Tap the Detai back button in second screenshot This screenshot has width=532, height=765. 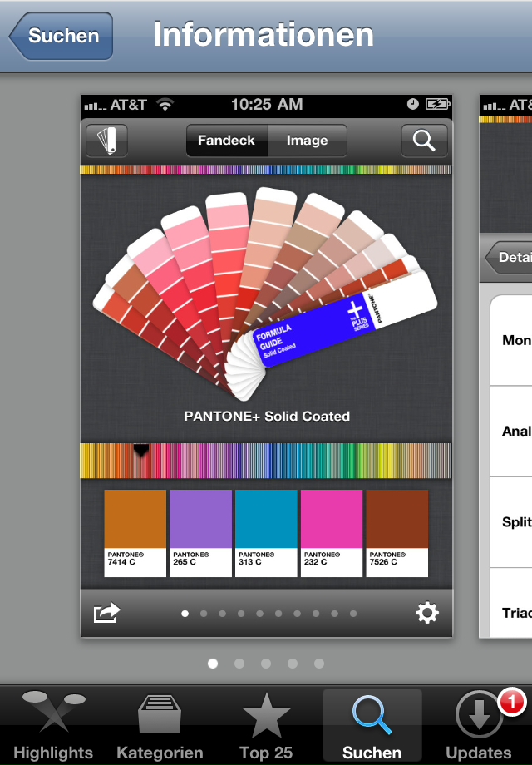coord(509,257)
